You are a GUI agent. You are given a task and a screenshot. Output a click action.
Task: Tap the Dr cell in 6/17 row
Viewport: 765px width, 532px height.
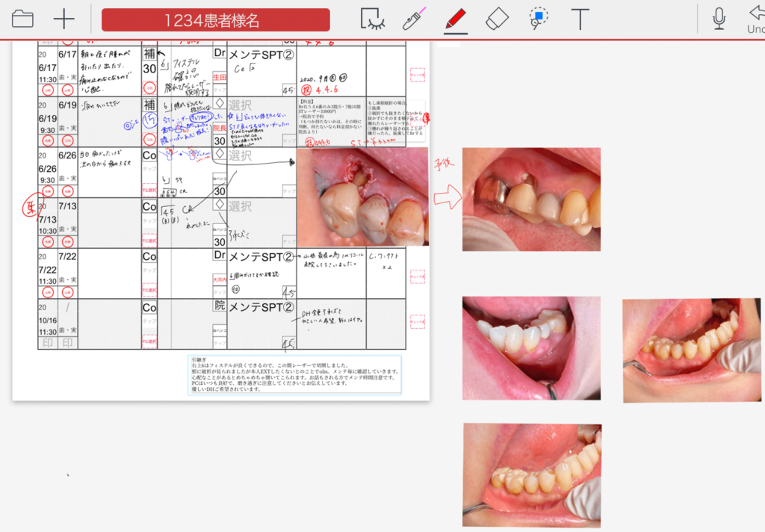click(x=220, y=53)
